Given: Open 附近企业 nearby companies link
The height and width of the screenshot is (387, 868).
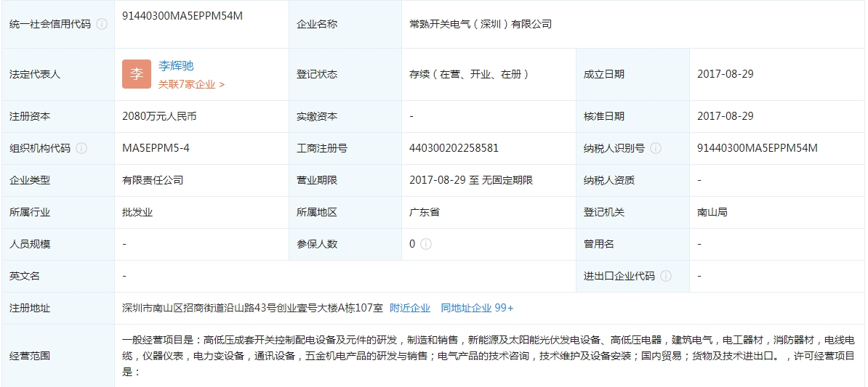Looking at the screenshot, I should point(410,308).
